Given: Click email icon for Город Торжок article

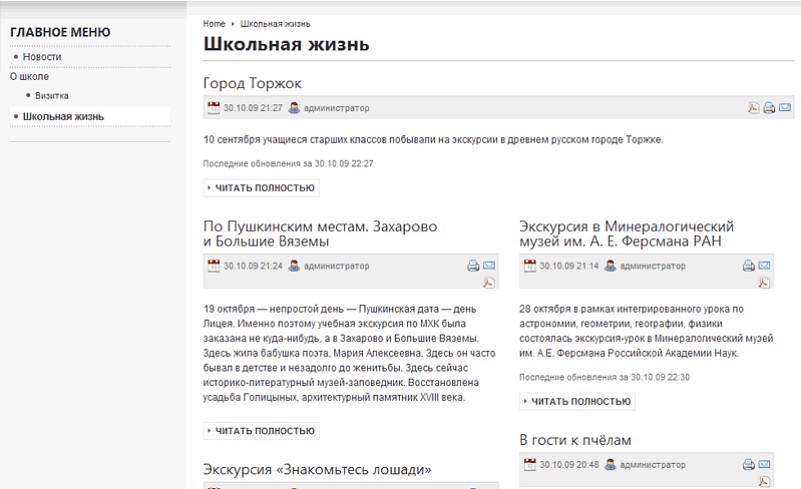Looking at the screenshot, I should (785, 108).
